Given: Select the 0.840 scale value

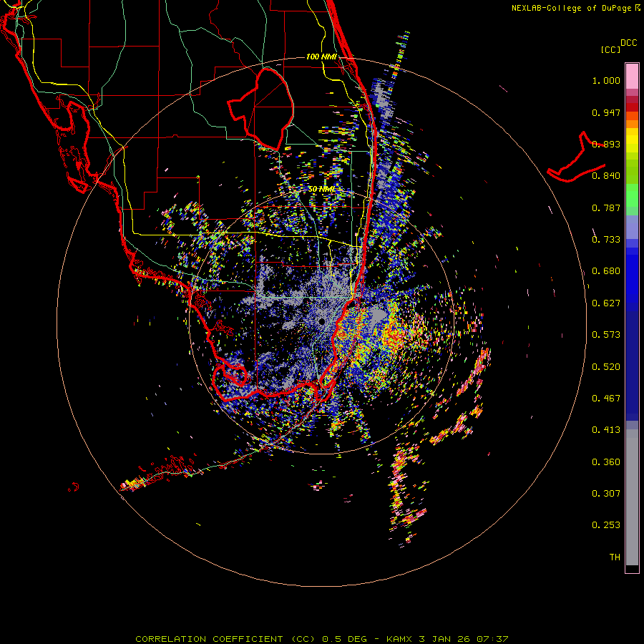Looking at the screenshot, I should point(606,176).
